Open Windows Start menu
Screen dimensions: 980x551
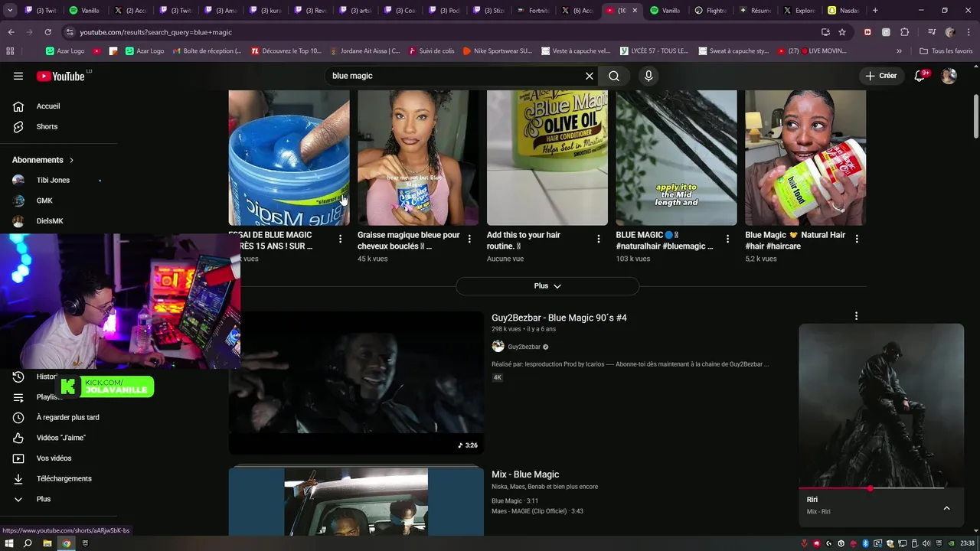click(x=9, y=543)
